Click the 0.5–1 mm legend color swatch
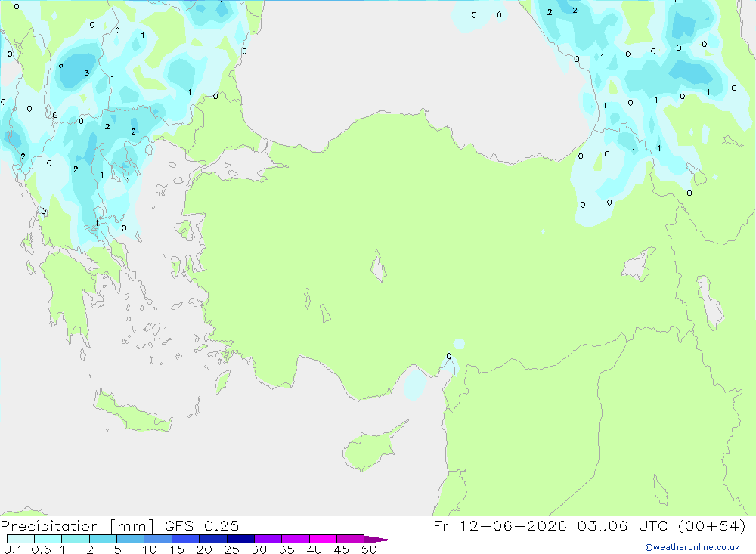756x554 pixels. [48, 539]
